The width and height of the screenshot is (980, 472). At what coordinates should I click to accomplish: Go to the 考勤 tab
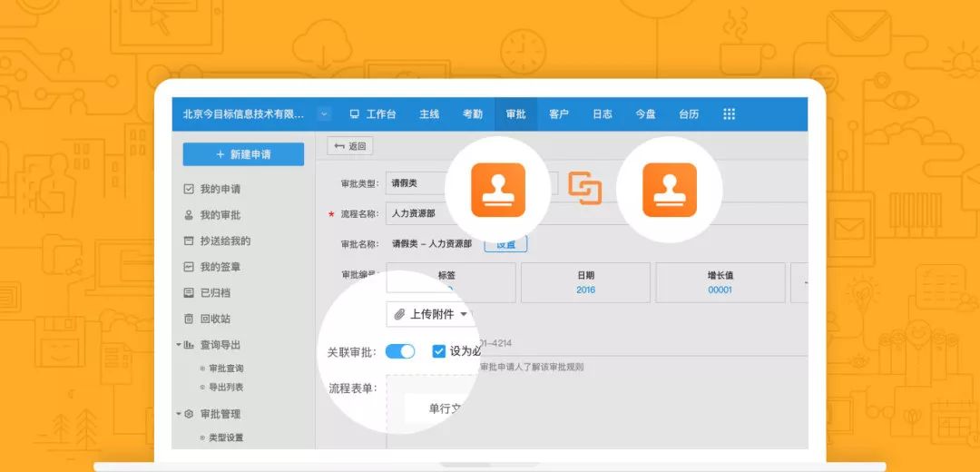click(473, 114)
